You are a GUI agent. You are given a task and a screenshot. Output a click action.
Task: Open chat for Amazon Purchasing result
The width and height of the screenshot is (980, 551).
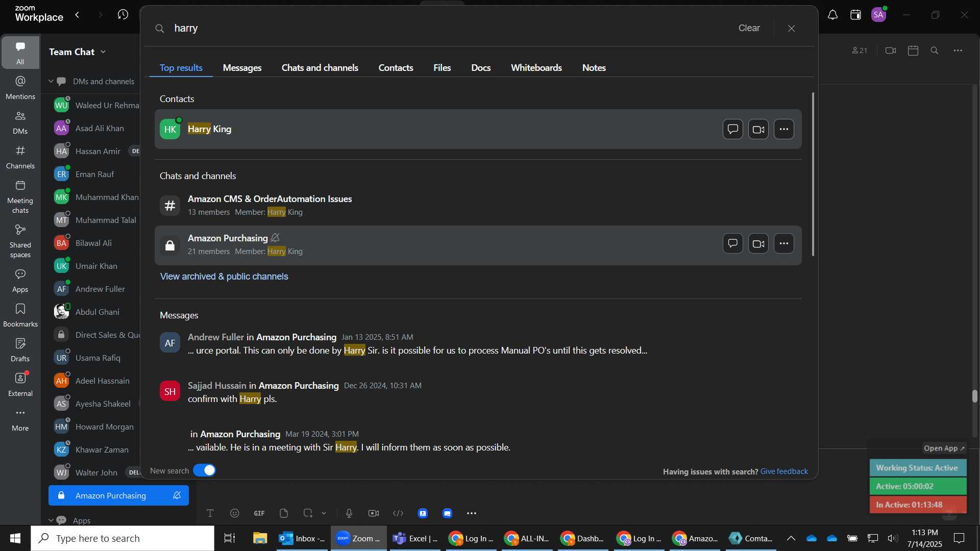click(732, 243)
